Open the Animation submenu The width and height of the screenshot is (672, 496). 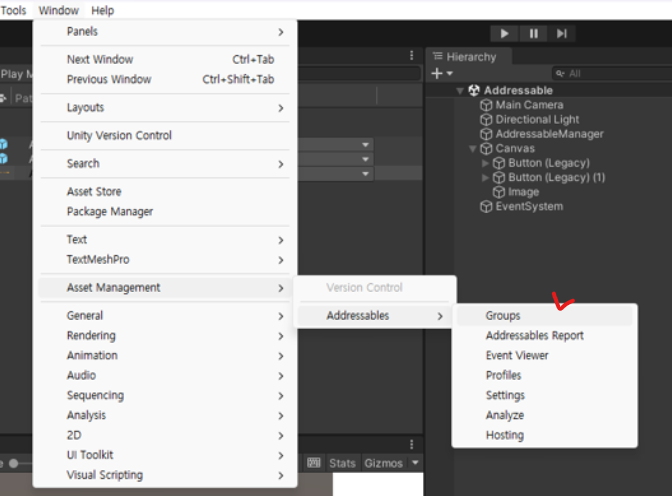point(165,356)
